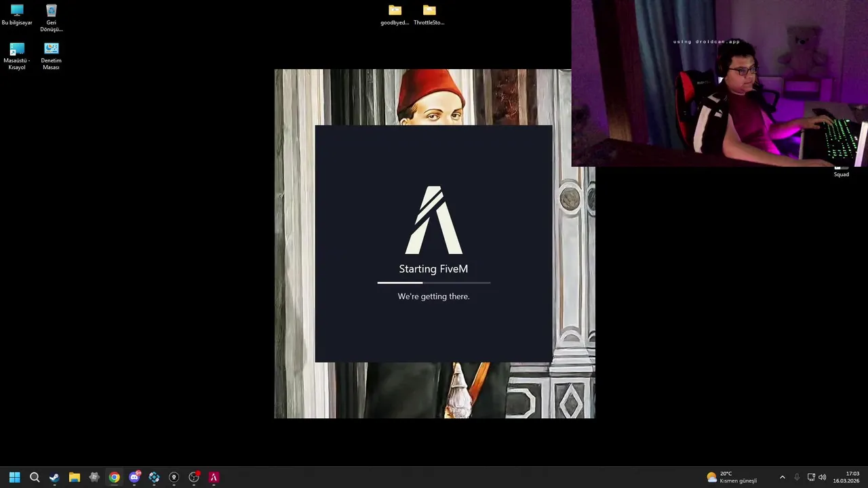This screenshot has height=488, width=868.
Task: Click the FiveM taskbar icon
Action: [214, 477]
